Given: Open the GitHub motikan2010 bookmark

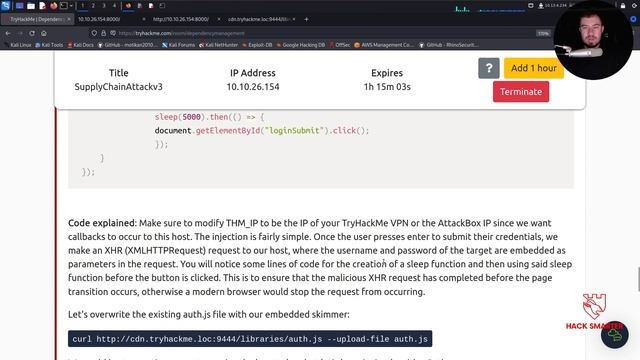Looking at the screenshot, I should pos(127,45).
